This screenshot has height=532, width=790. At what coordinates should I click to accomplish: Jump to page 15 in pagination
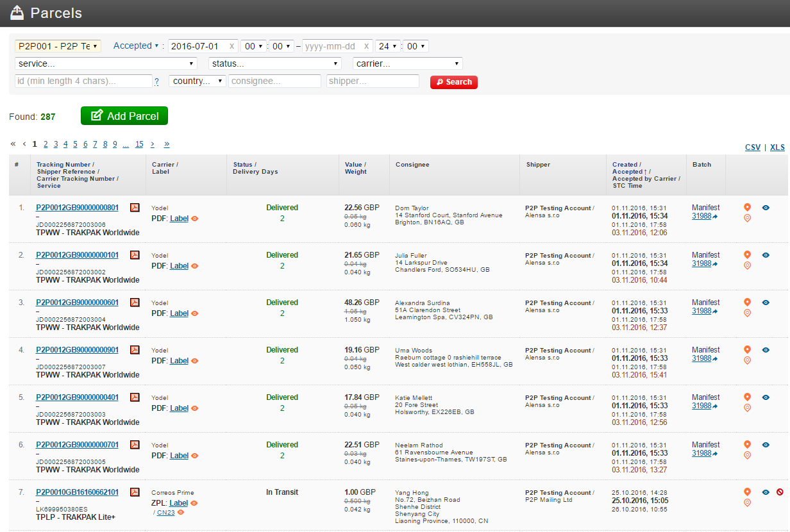(x=139, y=144)
